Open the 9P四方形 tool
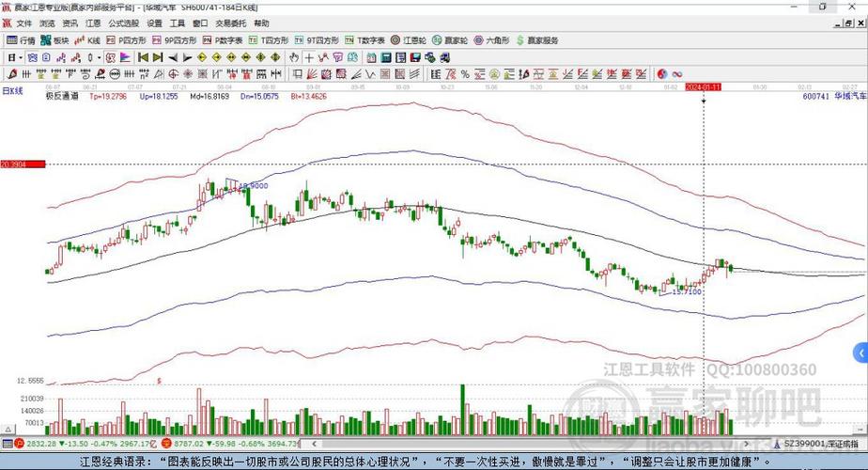Screen dimensions: 868x470 (175, 40)
